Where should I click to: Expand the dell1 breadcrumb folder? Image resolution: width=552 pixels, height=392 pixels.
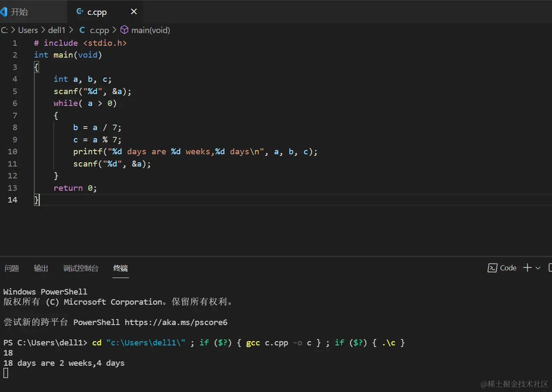point(56,30)
